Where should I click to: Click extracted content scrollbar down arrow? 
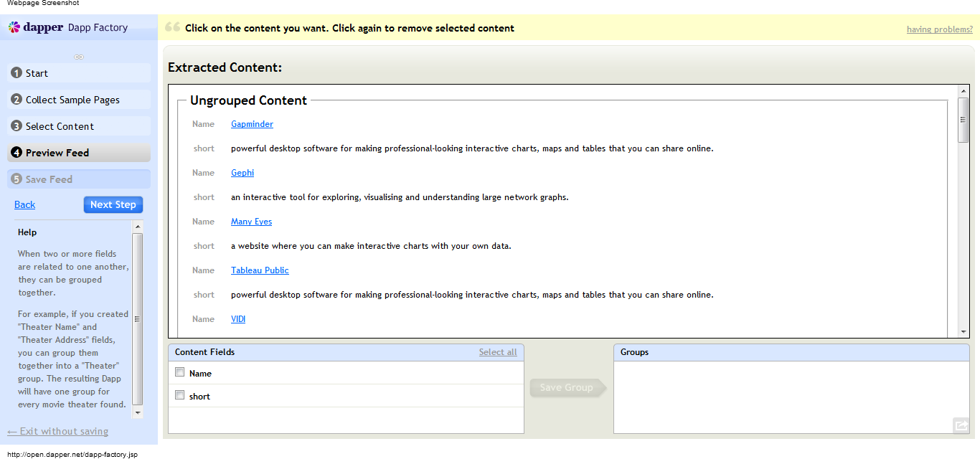pos(963,332)
